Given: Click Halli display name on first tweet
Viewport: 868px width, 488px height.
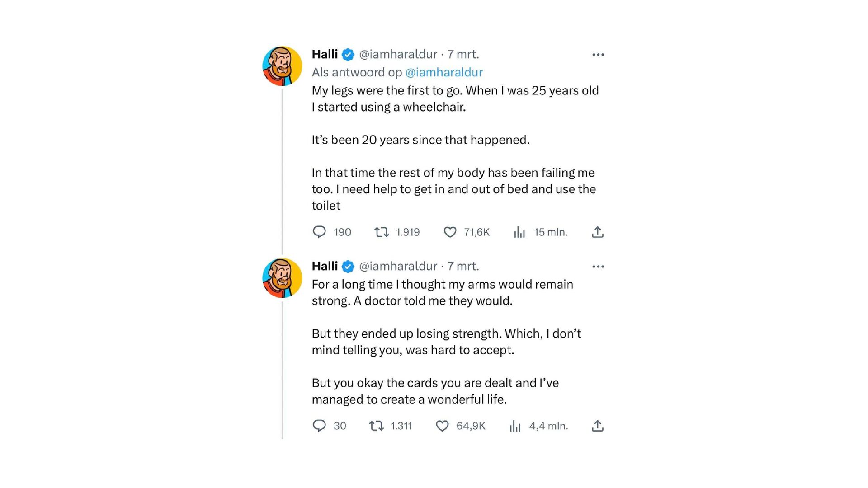Looking at the screenshot, I should point(325,54).
